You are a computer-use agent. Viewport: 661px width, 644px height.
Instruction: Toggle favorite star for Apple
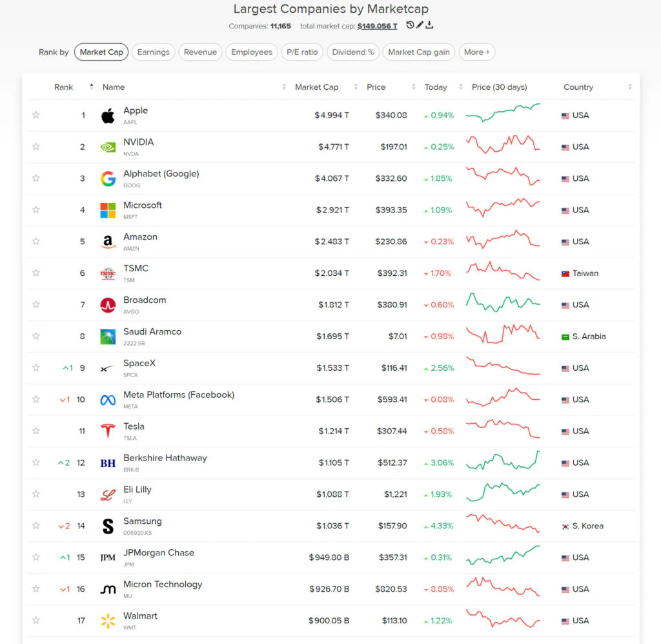36,115
